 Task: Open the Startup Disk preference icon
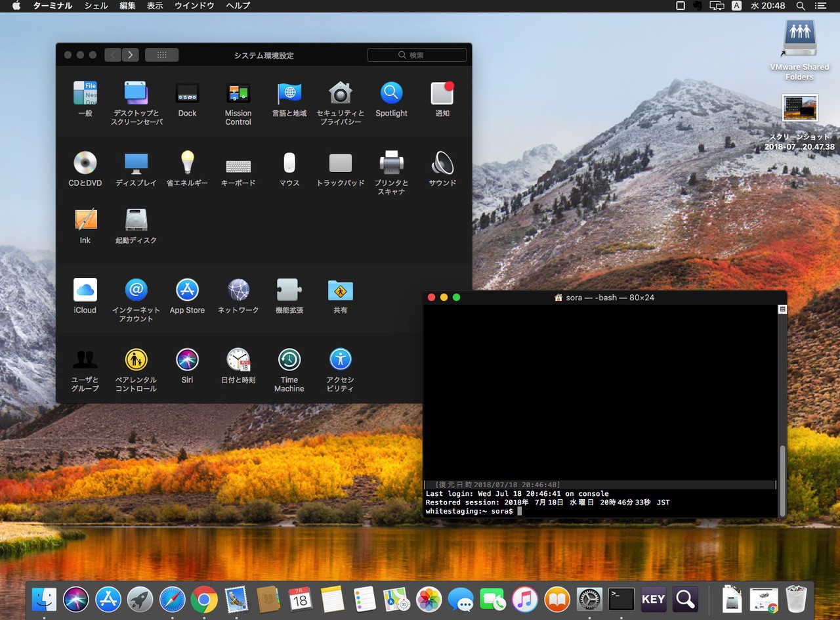click(x=136, y=220)
